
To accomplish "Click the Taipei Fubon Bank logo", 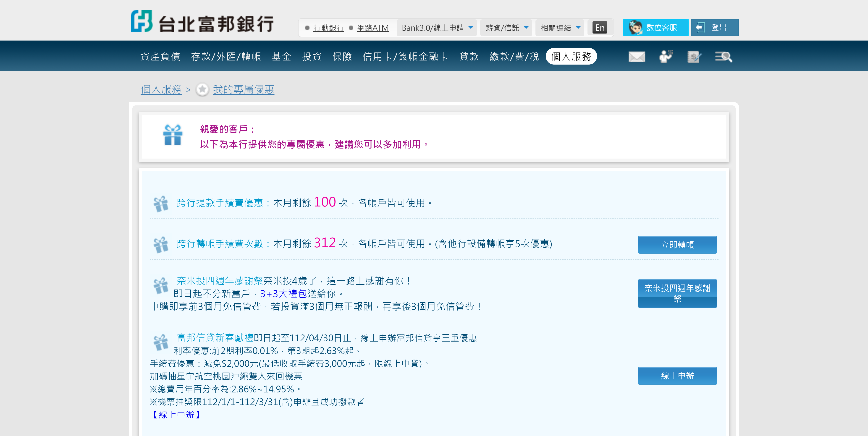I will [x=202, y=22].
